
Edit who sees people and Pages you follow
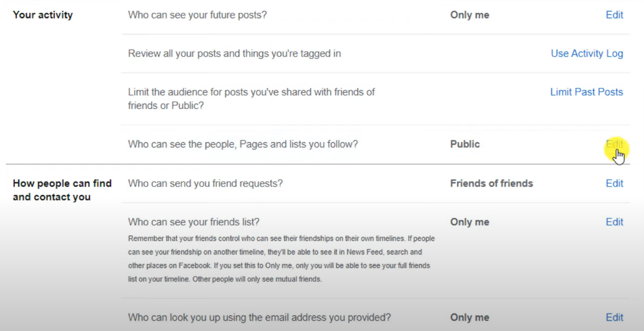[x=614, y=144]
